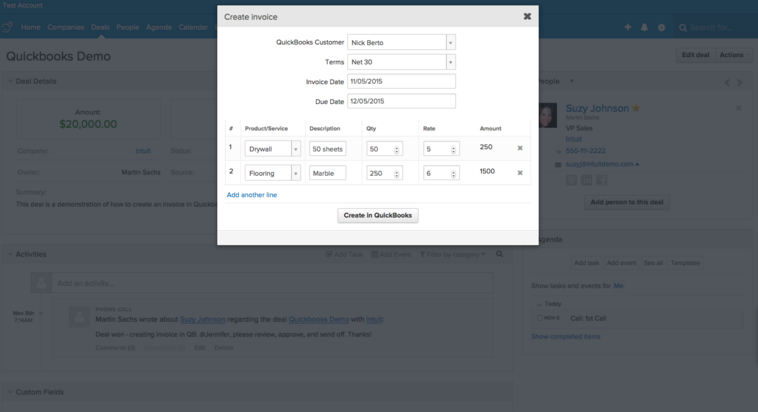Click Add task in Agenda panel

pos(586,263)
